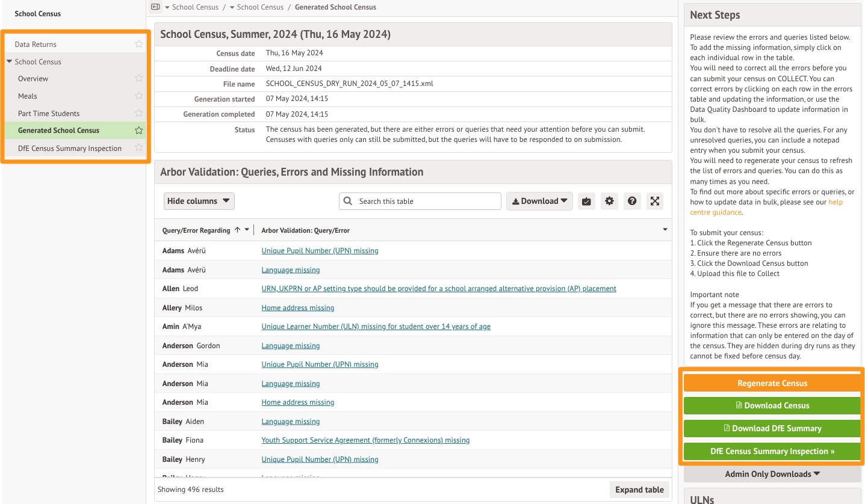Screen dimensions: 865x504
Task: Collapse the sidebar using the top panel icon
Action: (155, 7)
